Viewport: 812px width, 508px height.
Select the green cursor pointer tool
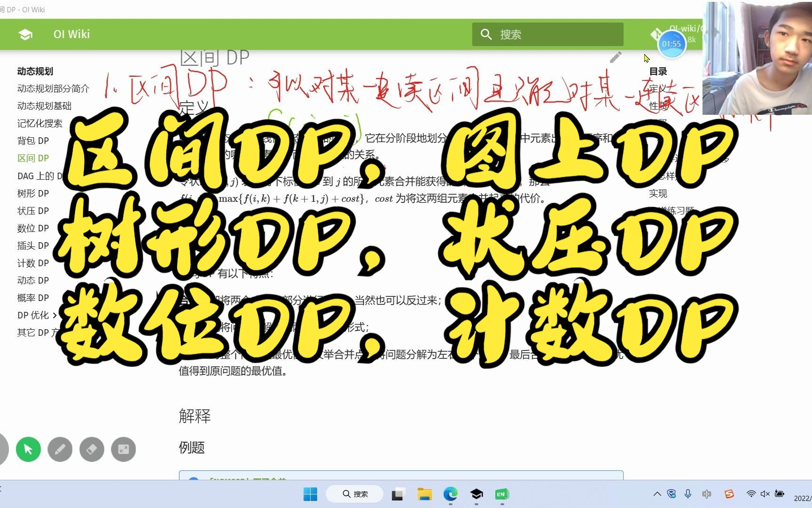[x=28, y=450]
